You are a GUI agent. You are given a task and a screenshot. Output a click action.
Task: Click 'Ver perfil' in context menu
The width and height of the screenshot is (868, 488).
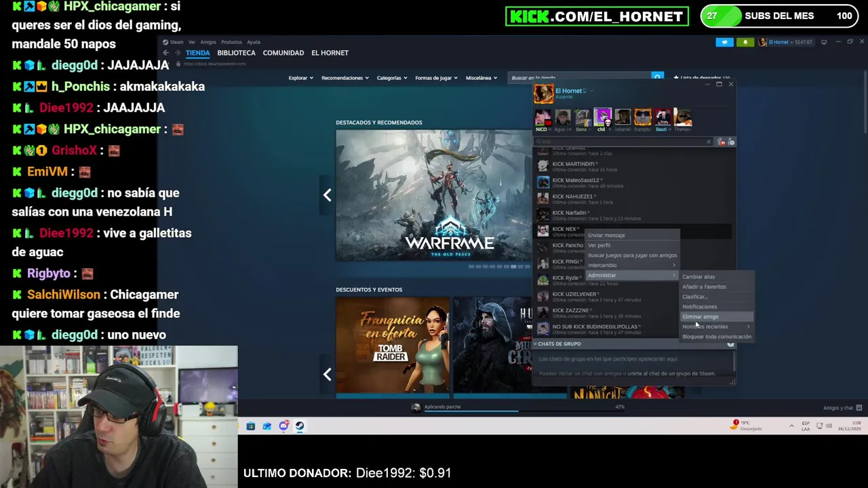[x=599, y=245]
